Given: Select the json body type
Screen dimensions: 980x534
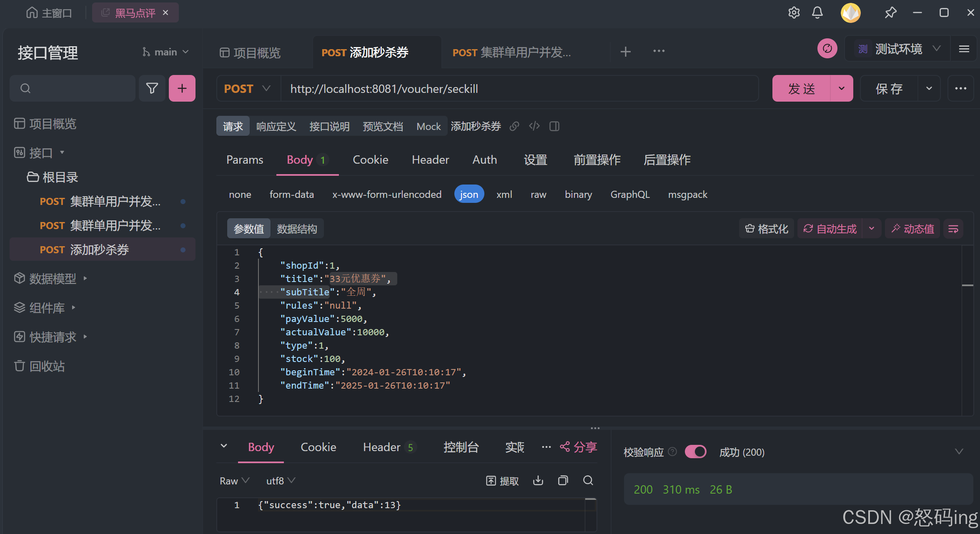Looking at the screenshot, I should pyautogui.click(x=469, y=195).
